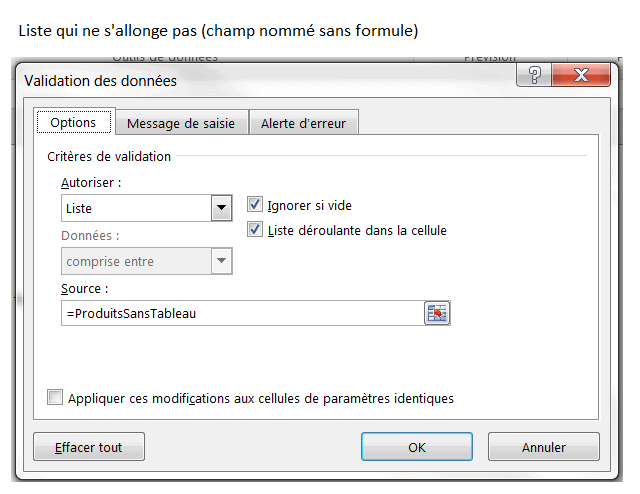Confirm with the OK button
640x494 pixels.
pos(417,447)
